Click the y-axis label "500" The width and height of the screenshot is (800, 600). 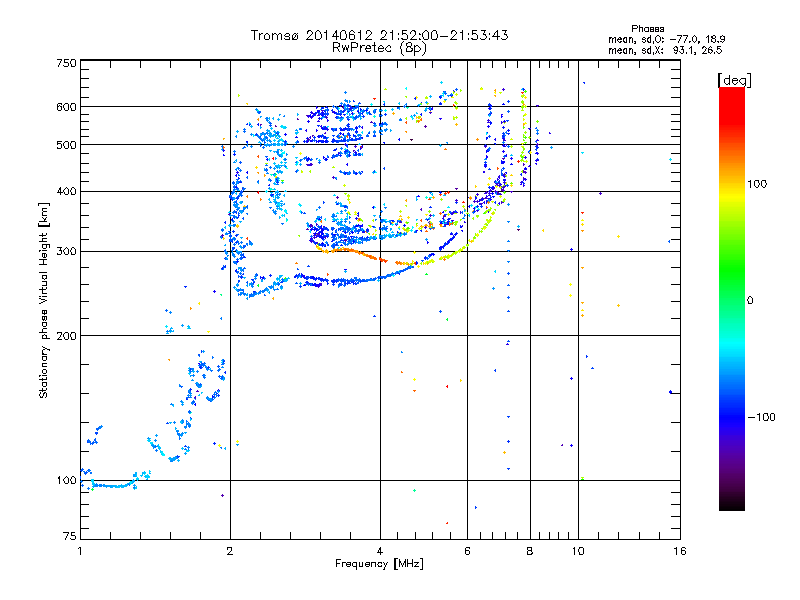(x=66, y=145)
